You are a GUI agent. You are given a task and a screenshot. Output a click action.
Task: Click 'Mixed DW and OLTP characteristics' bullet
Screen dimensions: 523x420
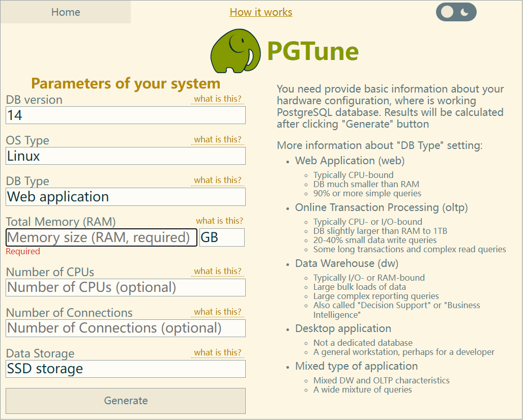click(x=381, y=380)
